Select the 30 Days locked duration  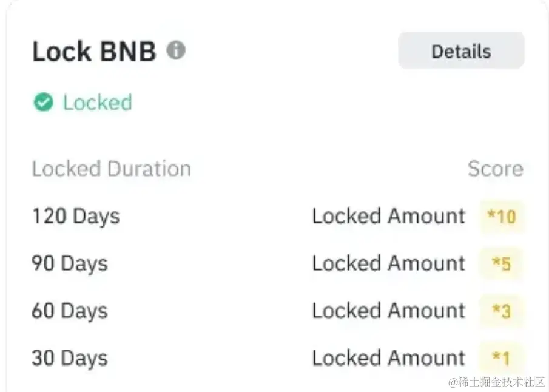tap(70, 359)
